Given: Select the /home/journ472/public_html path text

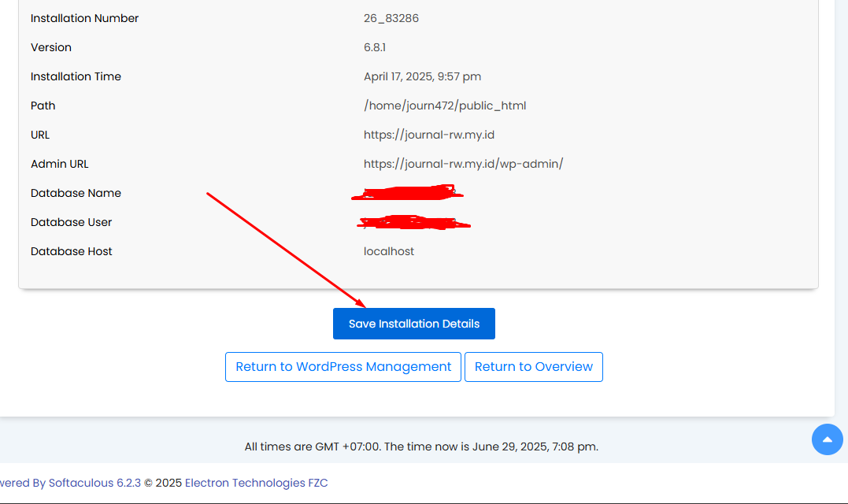Looking at the screenshot, I should coord(444,106).
